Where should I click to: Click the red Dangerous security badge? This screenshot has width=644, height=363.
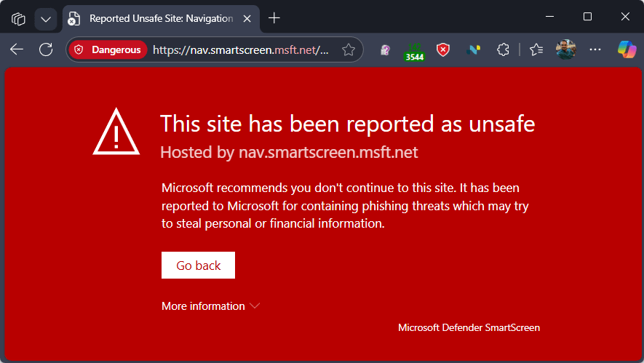[108, 49]
